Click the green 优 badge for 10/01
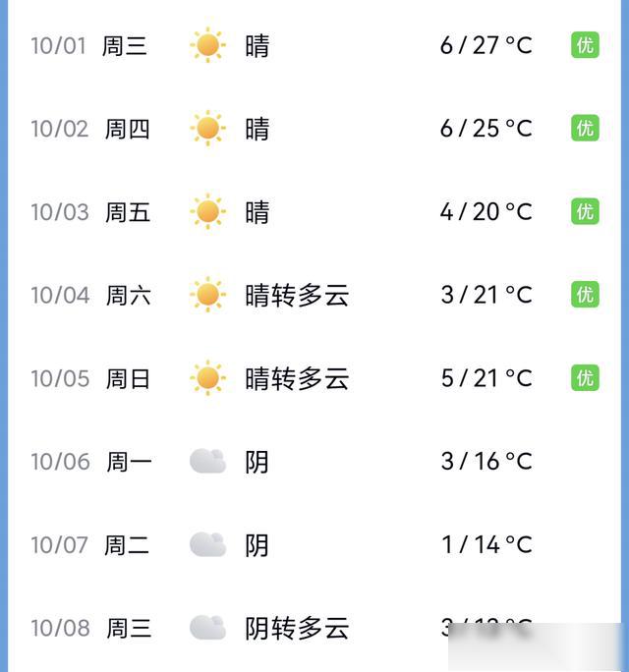This screenshot has height=672, width=629. point(585,45)
